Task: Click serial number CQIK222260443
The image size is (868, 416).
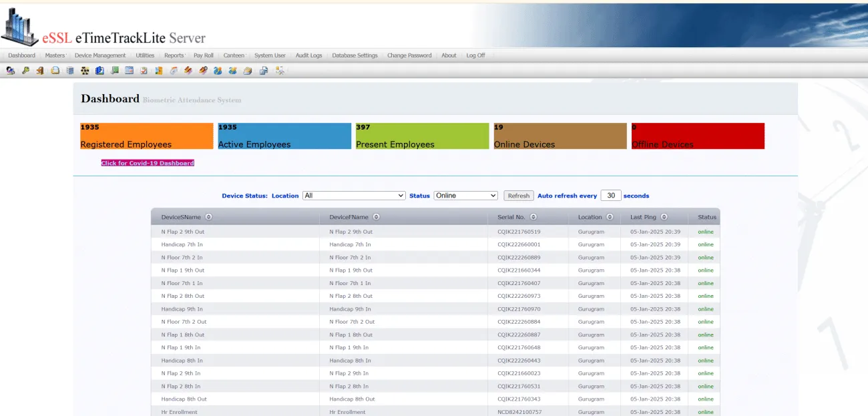Action: tap(519, 361)
